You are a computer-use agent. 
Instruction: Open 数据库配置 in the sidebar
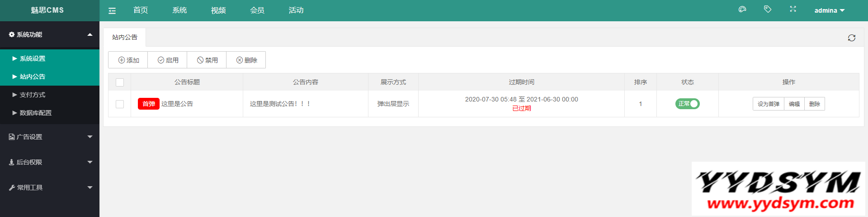click(x=50, y=113)
